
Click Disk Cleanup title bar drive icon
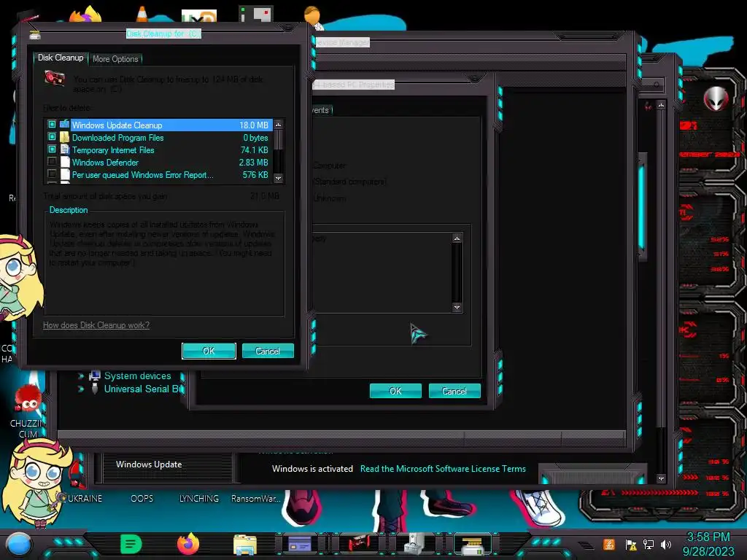(35, 35)
